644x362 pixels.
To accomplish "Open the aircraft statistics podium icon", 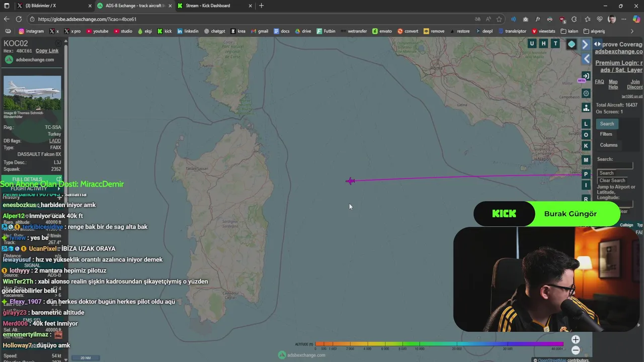I will (586, 108).
